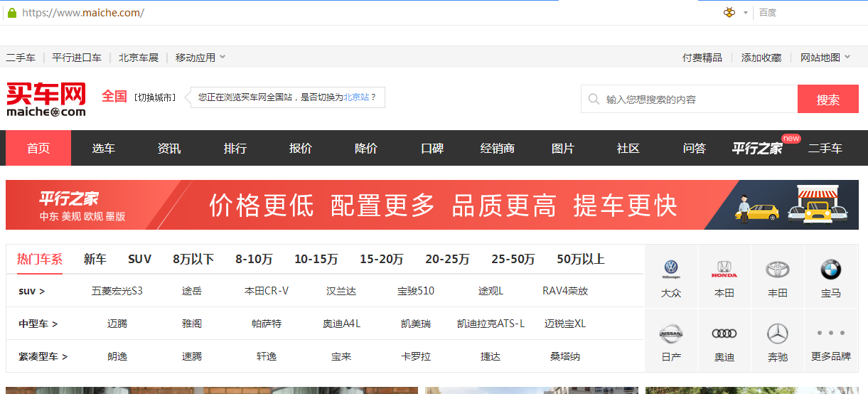Open the 五菱宏光S3 model link
868x394 pixels.
click(x=117, y=291)
